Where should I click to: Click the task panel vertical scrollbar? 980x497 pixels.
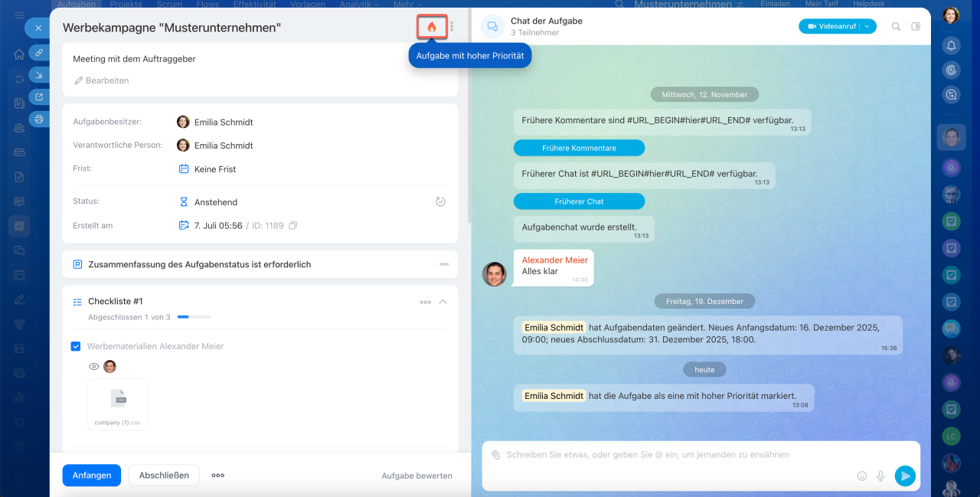pyautogui.click(x=468, y=115)
